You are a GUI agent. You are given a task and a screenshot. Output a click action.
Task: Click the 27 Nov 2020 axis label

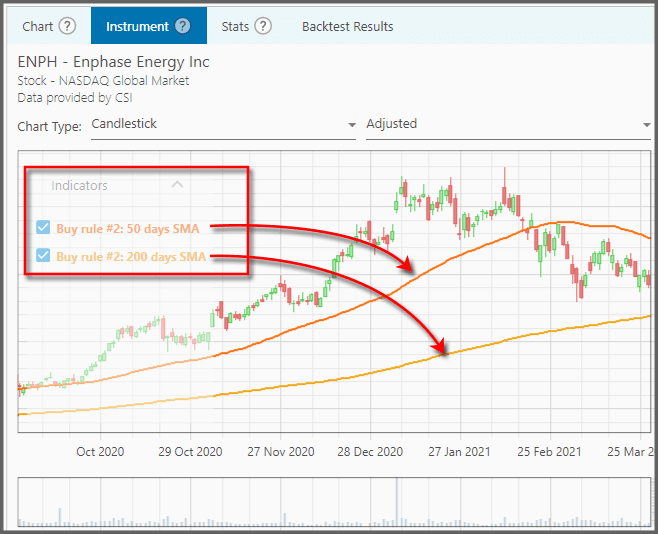pos(281,452)
